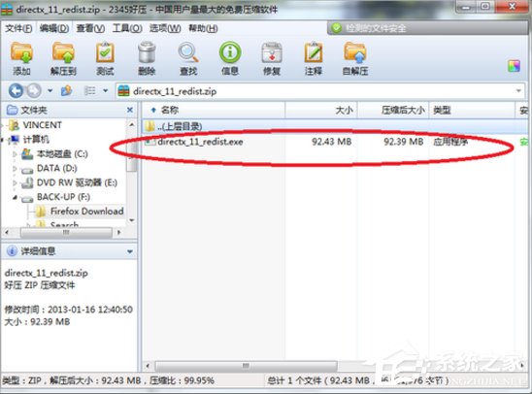Click the list view mode icon

click(89, 90)
